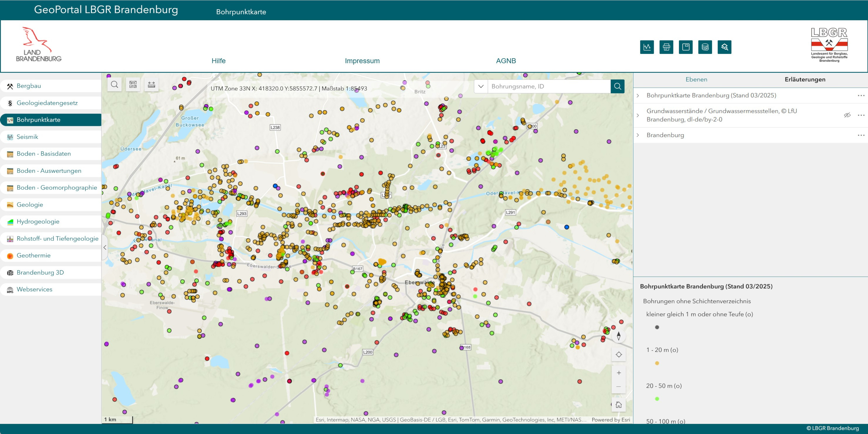Open the Hilfe link
This screenshot has height=434, width=868.
[218, 61]
